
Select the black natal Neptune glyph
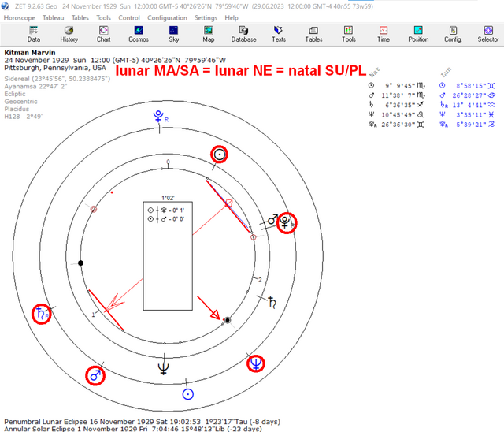coord(164,369)
